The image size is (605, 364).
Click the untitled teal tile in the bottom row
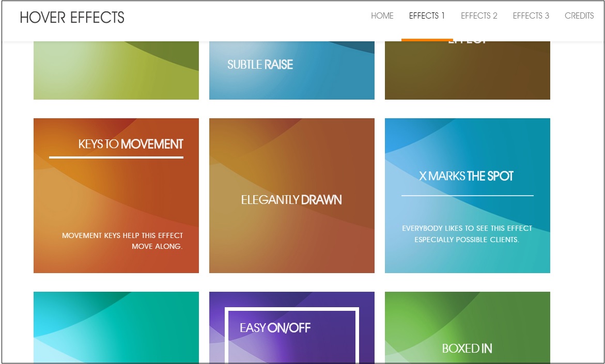point(116,327)
